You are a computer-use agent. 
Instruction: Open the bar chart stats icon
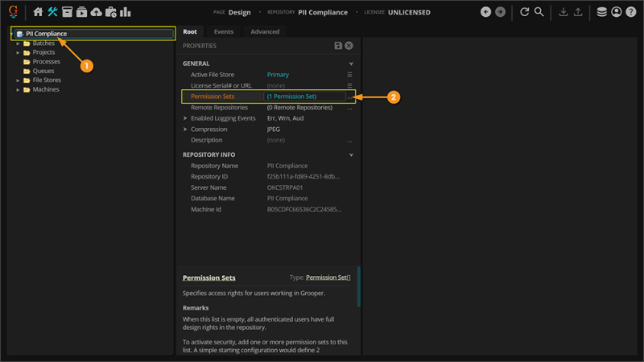point(126,12)
